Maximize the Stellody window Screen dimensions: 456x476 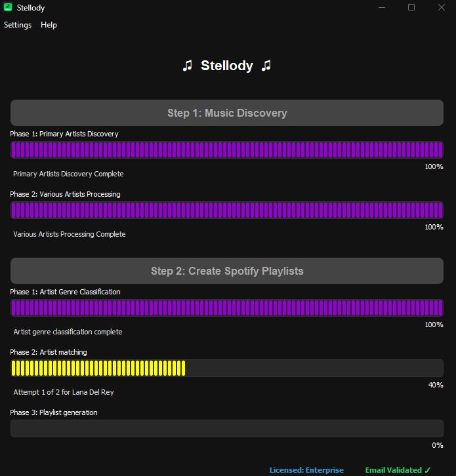tap(411, 7)
